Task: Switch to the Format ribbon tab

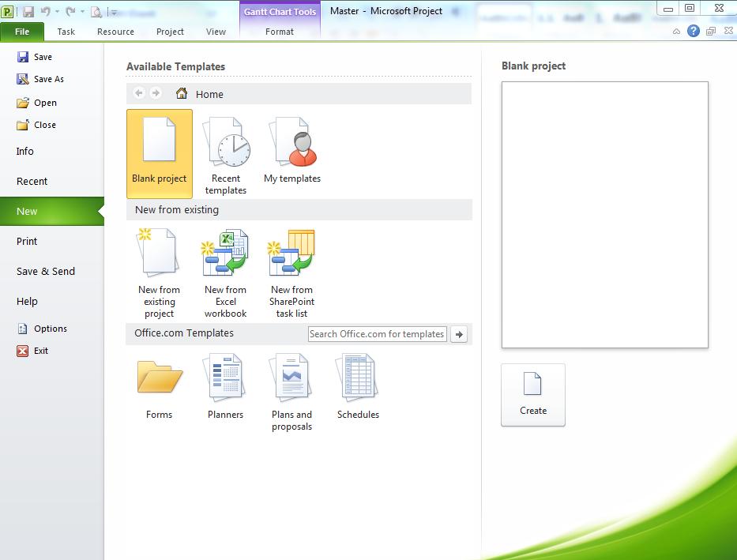Action: pos(279,32)
